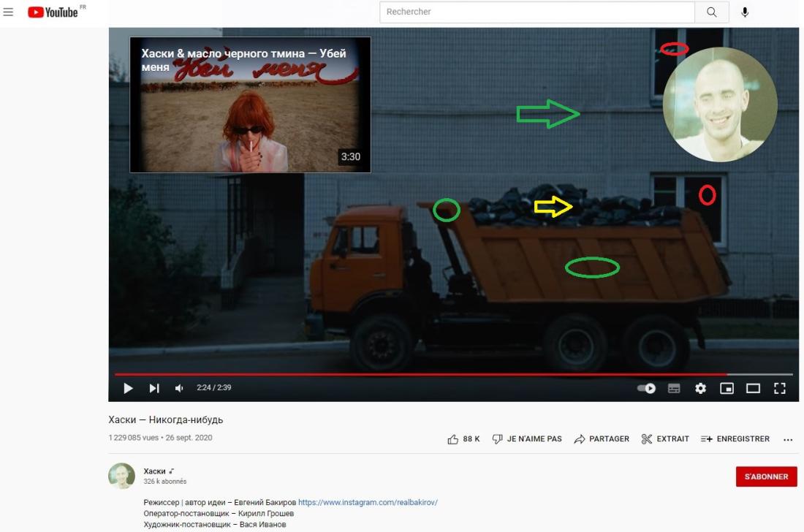The height and width of the screenshot is (532, 804).
Task: Click the circular channel avatar end-screen element
Action: pos(720,104)
